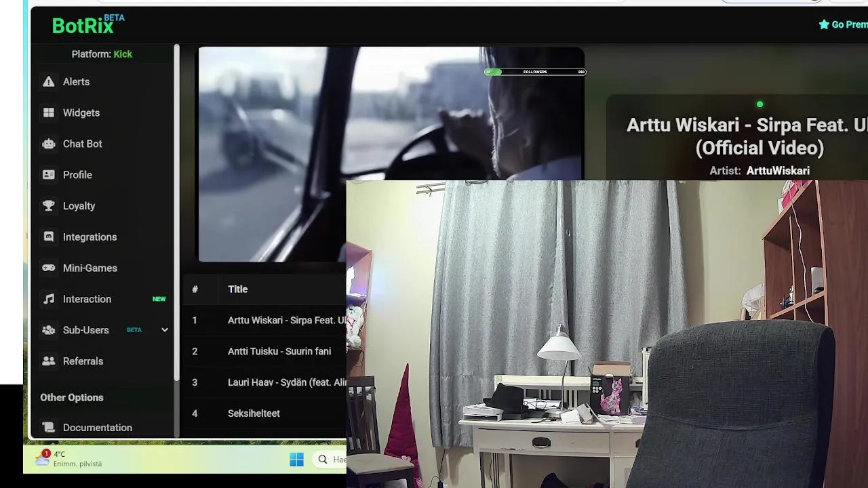Open the Windows Start button
Image resolution: width=868 pixels, height=488 pixels.
pyautogui.click(x=296, y=460)
